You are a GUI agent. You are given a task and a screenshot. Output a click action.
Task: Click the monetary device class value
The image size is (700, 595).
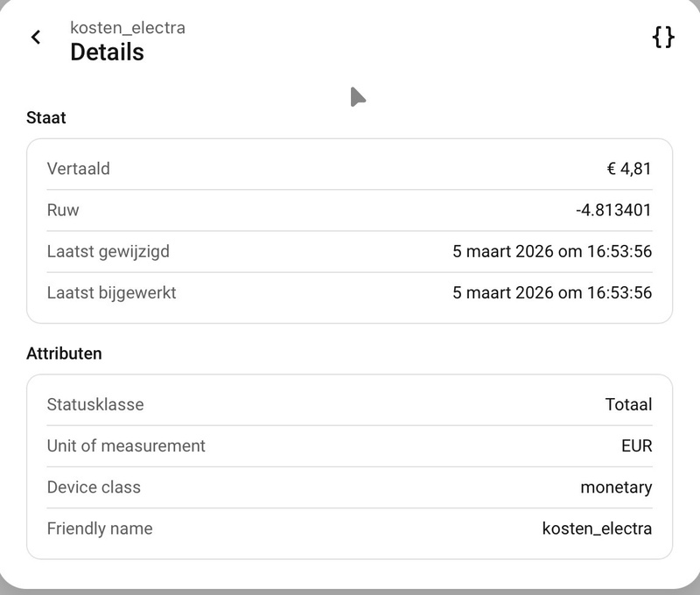tap(616, 487)
